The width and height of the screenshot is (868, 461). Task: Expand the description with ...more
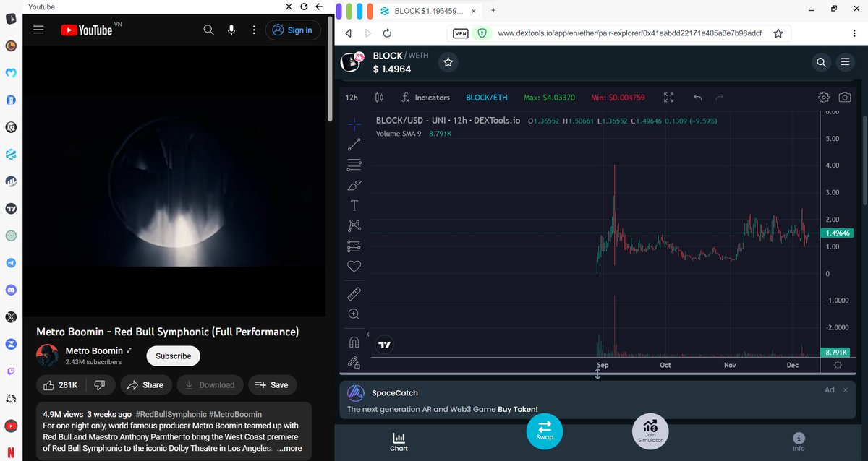[289, 448]
